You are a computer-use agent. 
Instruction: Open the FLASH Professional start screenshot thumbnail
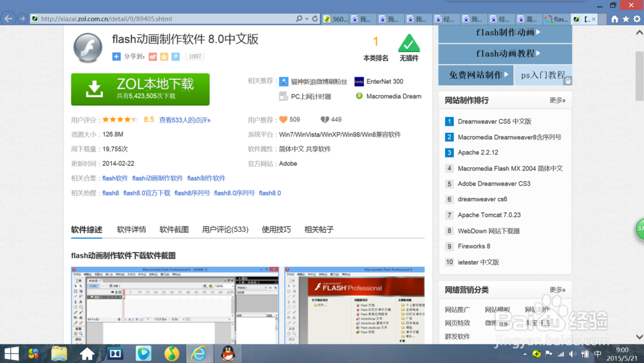354,306
